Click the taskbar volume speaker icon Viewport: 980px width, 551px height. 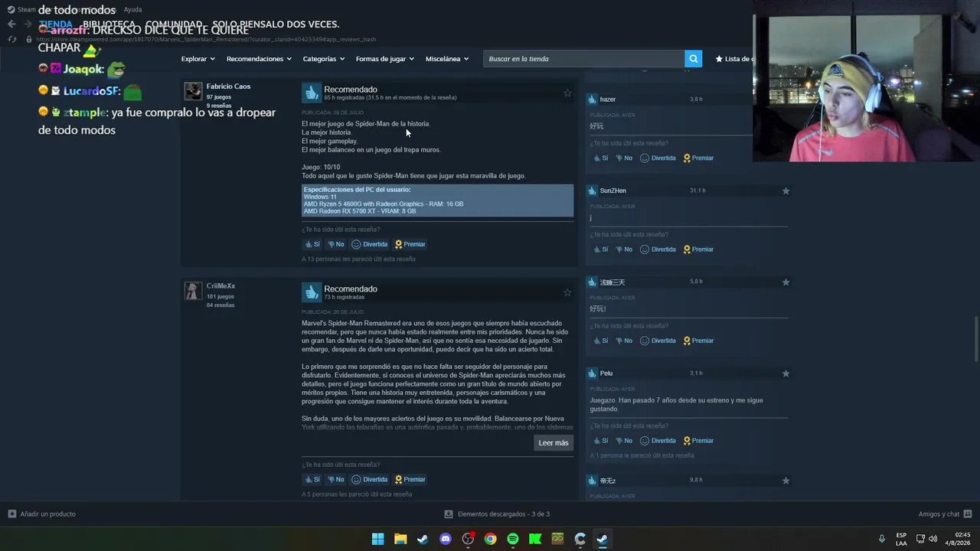tap(933, 539)
